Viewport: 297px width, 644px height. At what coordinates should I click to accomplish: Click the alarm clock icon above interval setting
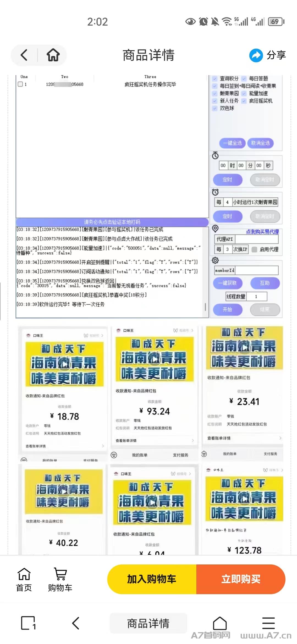(215, 192)
